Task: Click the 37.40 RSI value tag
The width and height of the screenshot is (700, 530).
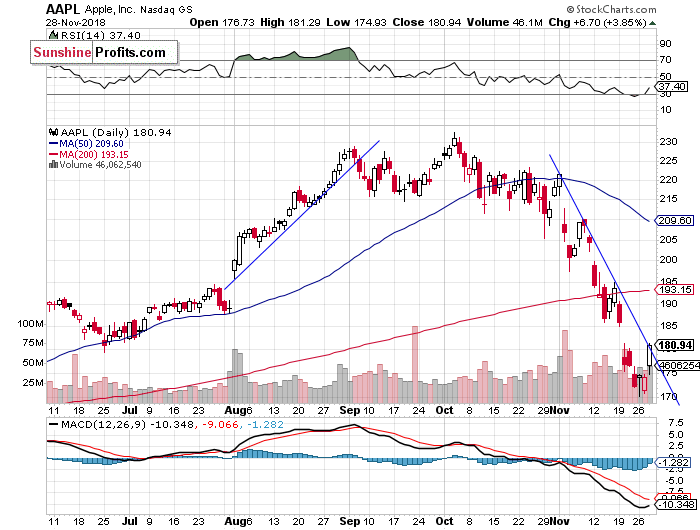Action: [672, 86]
